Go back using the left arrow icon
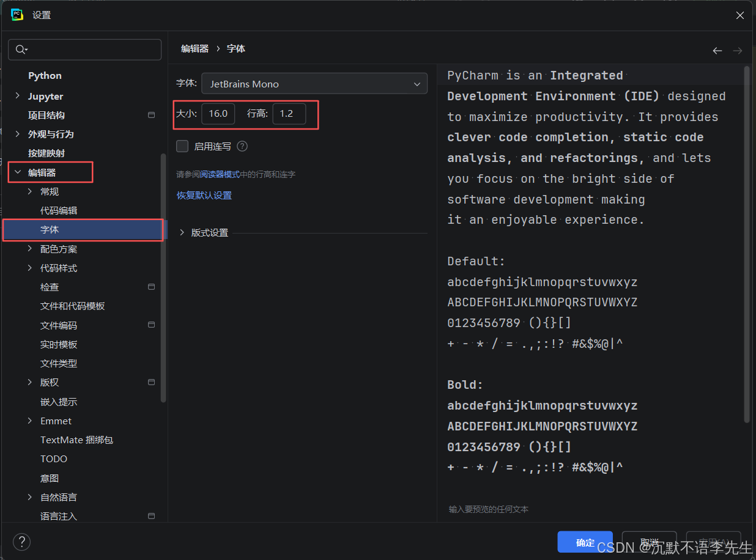The width and height of the screenshot is (756, 560). coord(717,51)
